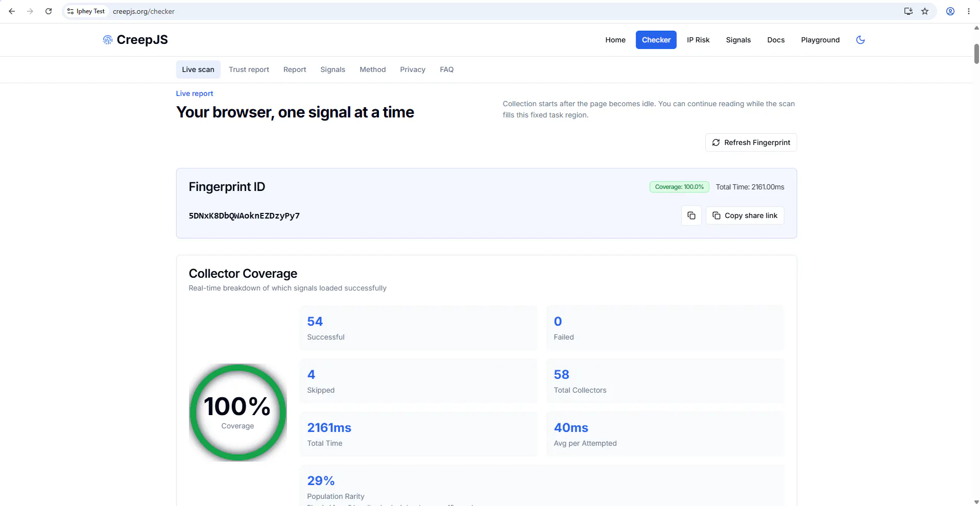This screenshot has width=980, height=506.
Task: Go back to the previous page
Action: click(x=12, y=11)
